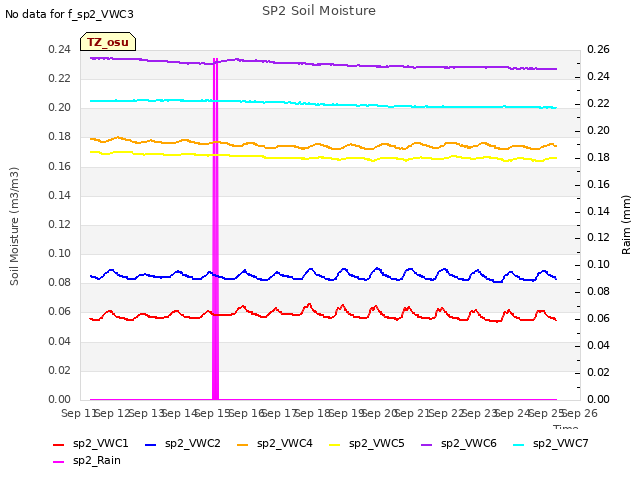Click the chart title SP2 Soil Moisture
This screenshot has height=480, width=640.
pos(319,11)
